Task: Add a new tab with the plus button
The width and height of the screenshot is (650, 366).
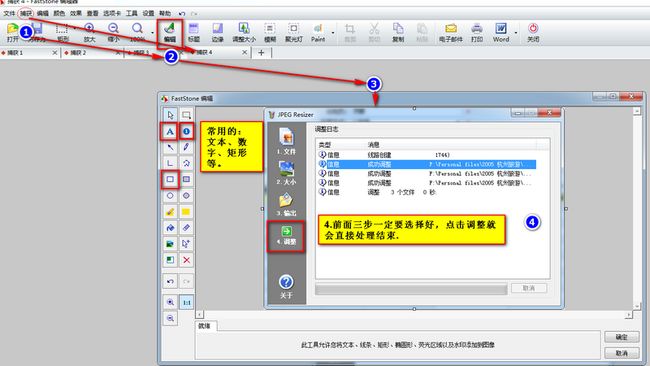Action: [x=261, y=53]
